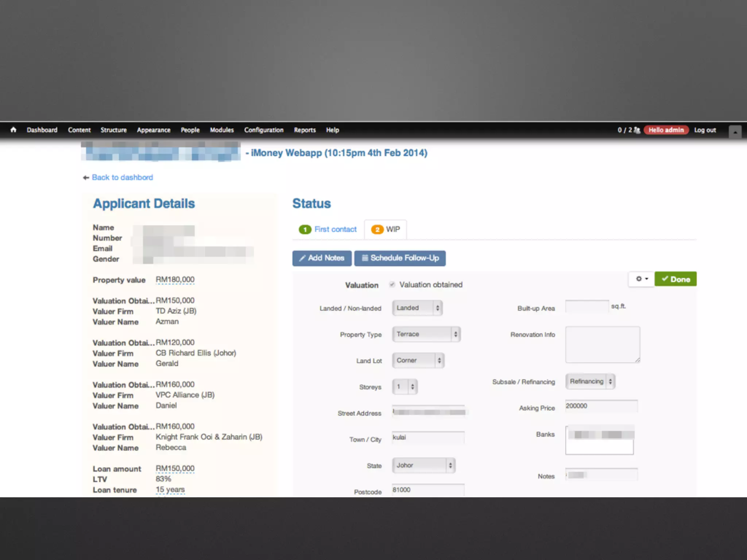Toggle the Valuation obtained checkbox
This screenshot has width=747, height=560.
[x=392, y=285]
